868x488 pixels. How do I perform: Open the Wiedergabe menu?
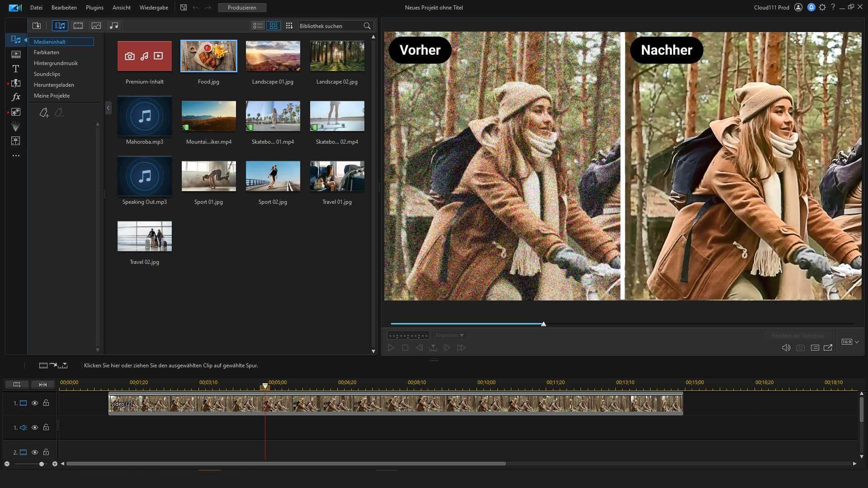pyautogui.click(x=154, y=8)
